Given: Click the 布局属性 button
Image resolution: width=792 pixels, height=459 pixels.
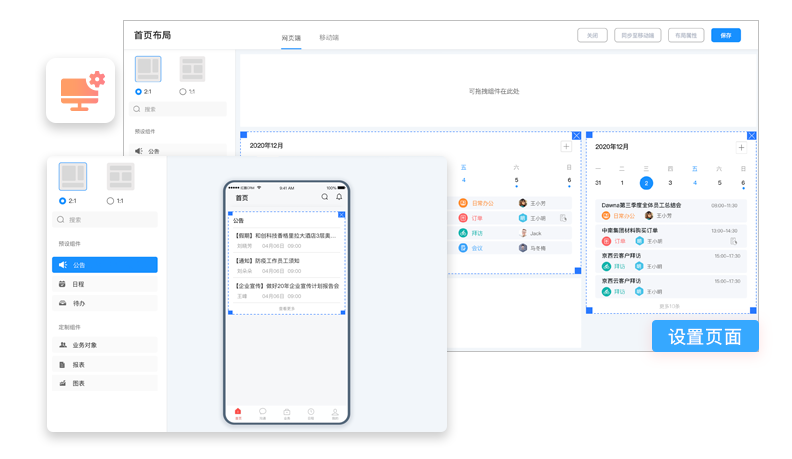Looking at the screenshot, I should pos(686,35).
